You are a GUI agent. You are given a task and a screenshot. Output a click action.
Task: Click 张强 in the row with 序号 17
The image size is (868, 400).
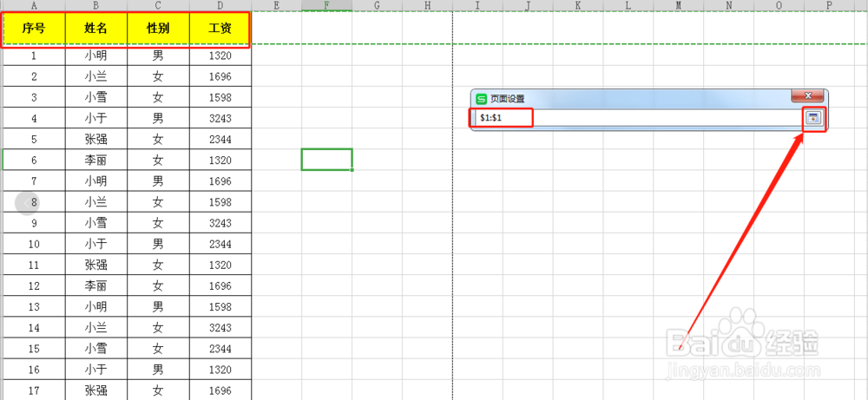95,390
